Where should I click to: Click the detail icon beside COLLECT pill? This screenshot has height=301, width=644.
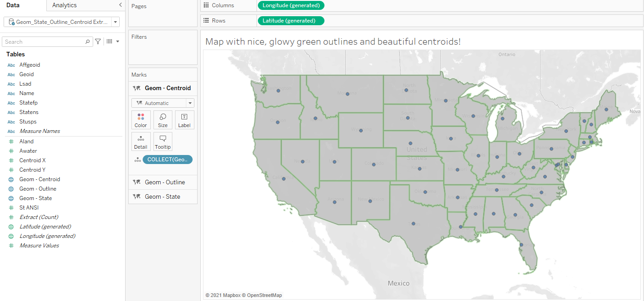(137, 160)
